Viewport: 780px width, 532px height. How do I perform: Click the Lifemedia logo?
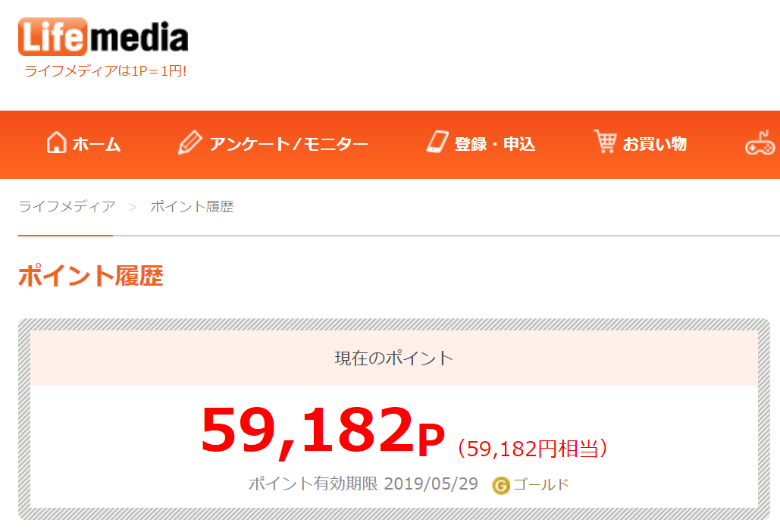pos(103,37)
